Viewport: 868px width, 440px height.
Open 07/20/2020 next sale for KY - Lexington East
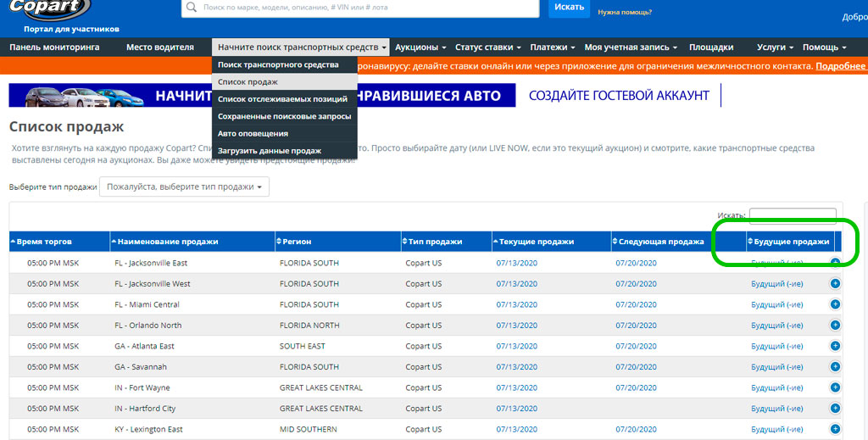tap(636, 429)
